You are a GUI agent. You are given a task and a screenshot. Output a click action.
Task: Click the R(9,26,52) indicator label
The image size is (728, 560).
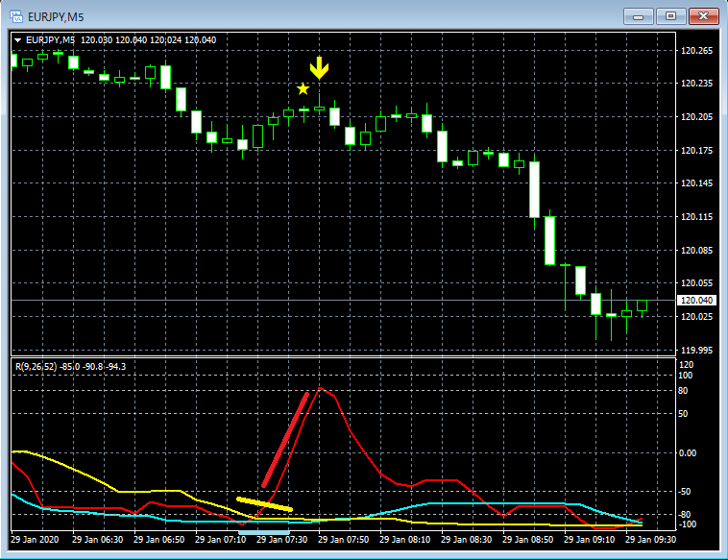point(36,366)
